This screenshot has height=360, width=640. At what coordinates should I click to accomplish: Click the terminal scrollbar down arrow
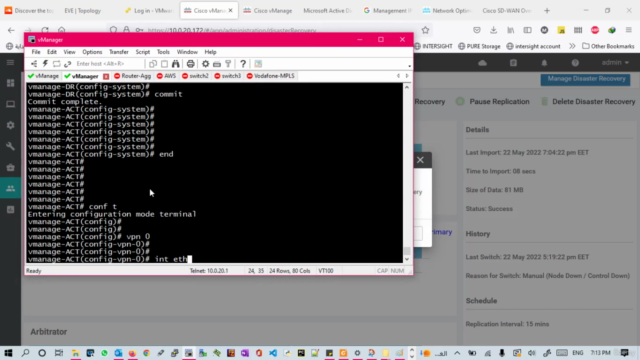point(407,259)
